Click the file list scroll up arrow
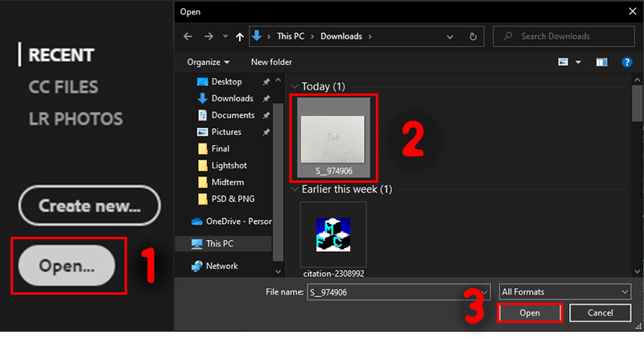 click(x=638, y=80)
